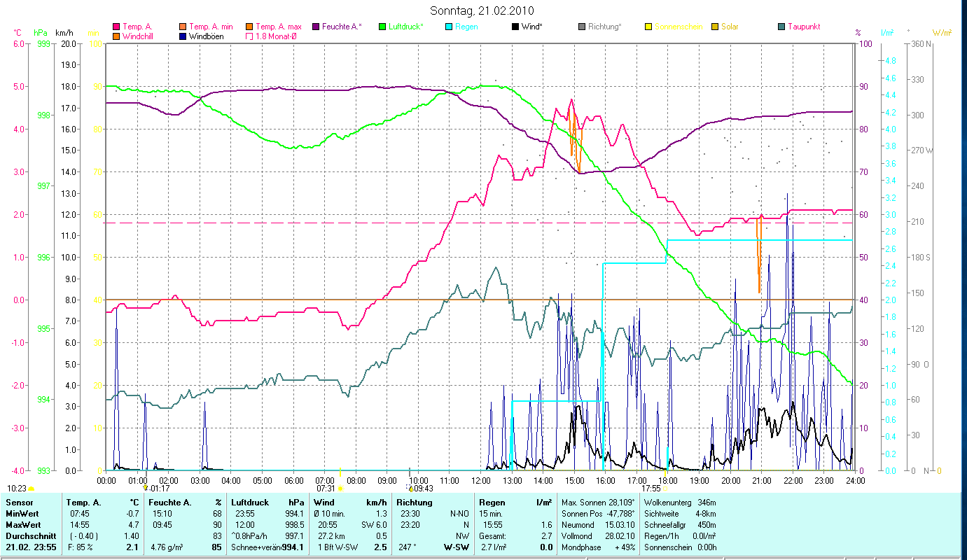
Task: Click the Feuchte A. purple legend square
Action: coord(316,27)
